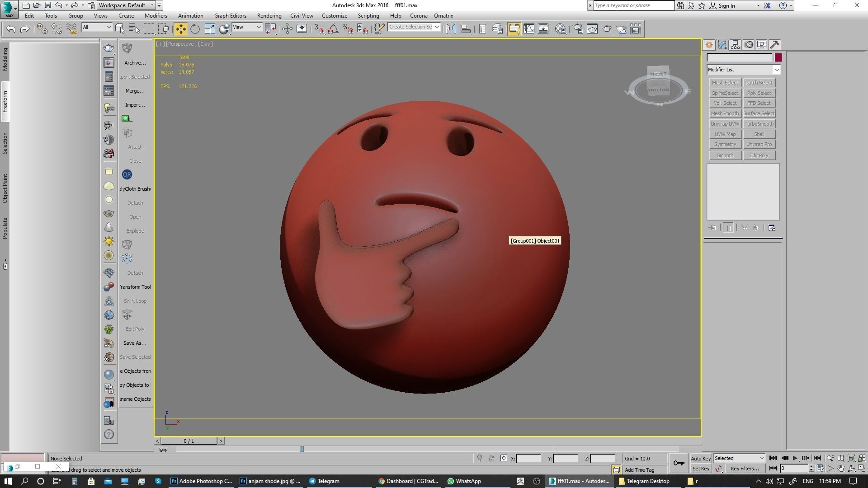Viewport: 868px width, 488px height.
Task: Click the Rectangular Selection Region icon
Action: point(149,29)
